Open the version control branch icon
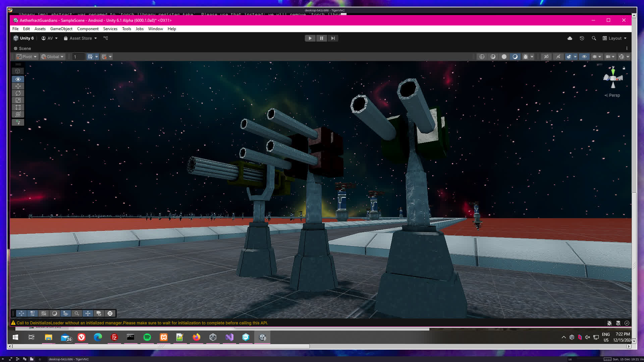The height and width of the screenshot is (362, 644). click(106, 38)
